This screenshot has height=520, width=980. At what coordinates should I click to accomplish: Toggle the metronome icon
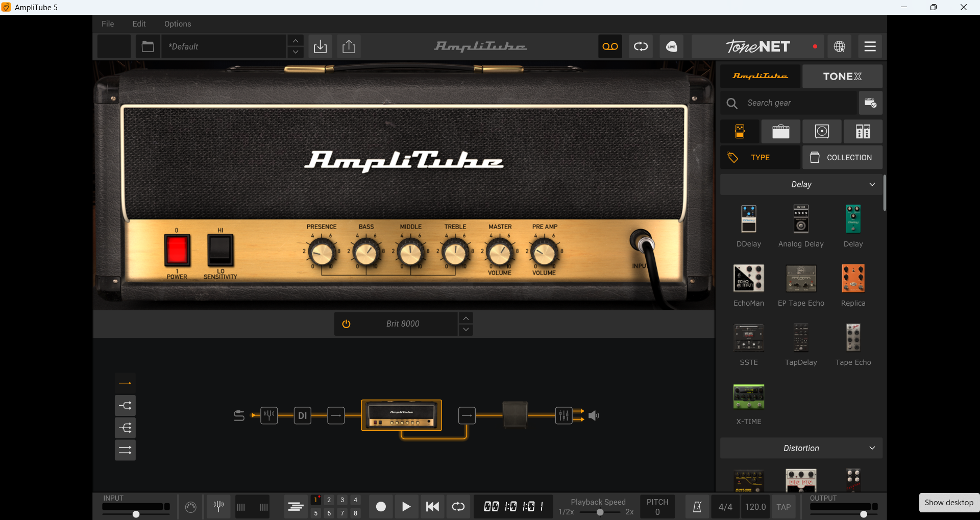point(697,507)
